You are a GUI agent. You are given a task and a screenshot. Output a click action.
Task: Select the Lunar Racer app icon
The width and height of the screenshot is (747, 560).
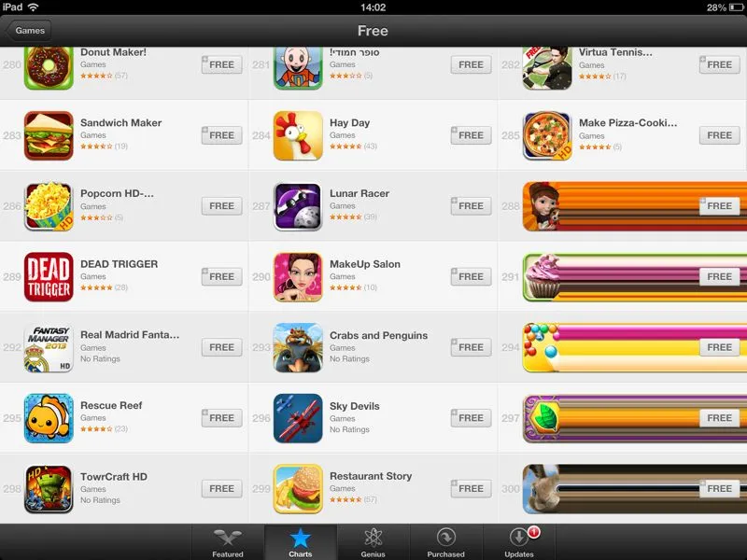pyautogui.click(x=298, y=206)
